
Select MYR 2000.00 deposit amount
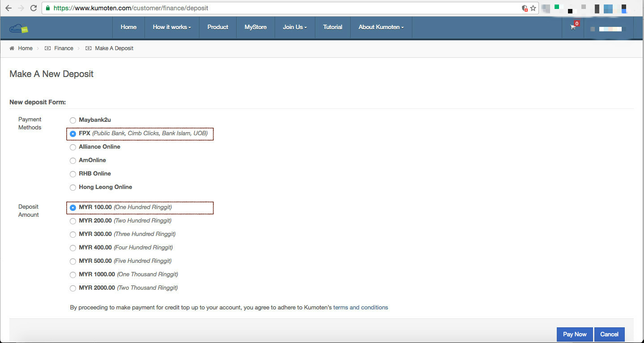point(73,288)
